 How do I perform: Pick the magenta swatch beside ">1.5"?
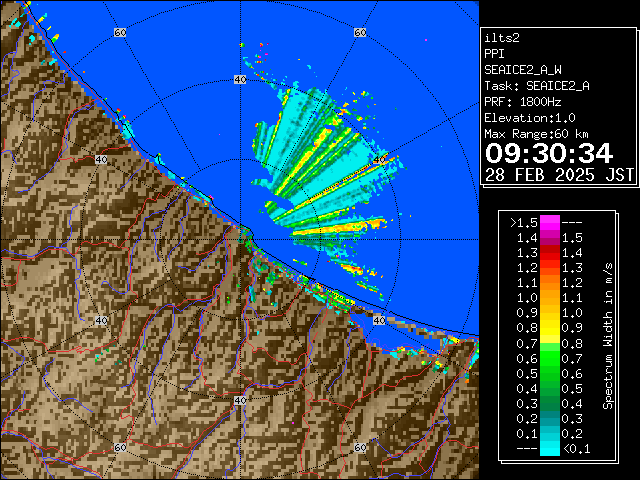point(550,223)
